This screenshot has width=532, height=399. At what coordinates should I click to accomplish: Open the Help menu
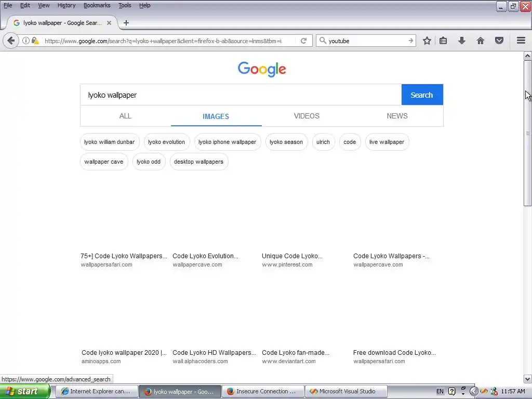click(x=145, y=5)
